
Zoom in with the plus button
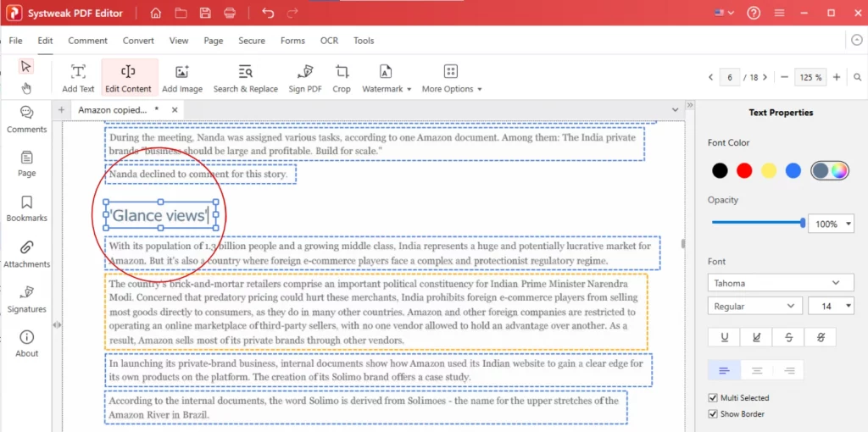[x=837, y=77]
